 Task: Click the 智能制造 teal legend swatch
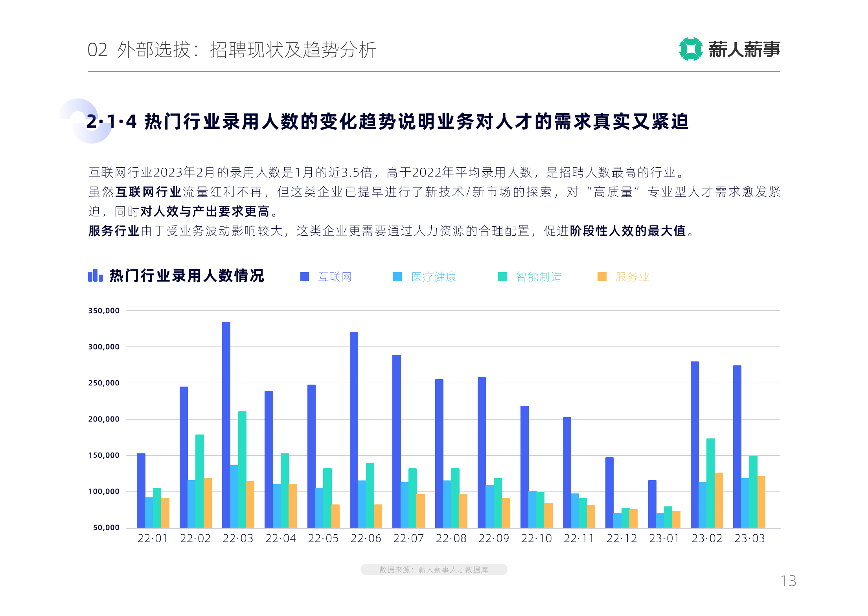(502, 277)
